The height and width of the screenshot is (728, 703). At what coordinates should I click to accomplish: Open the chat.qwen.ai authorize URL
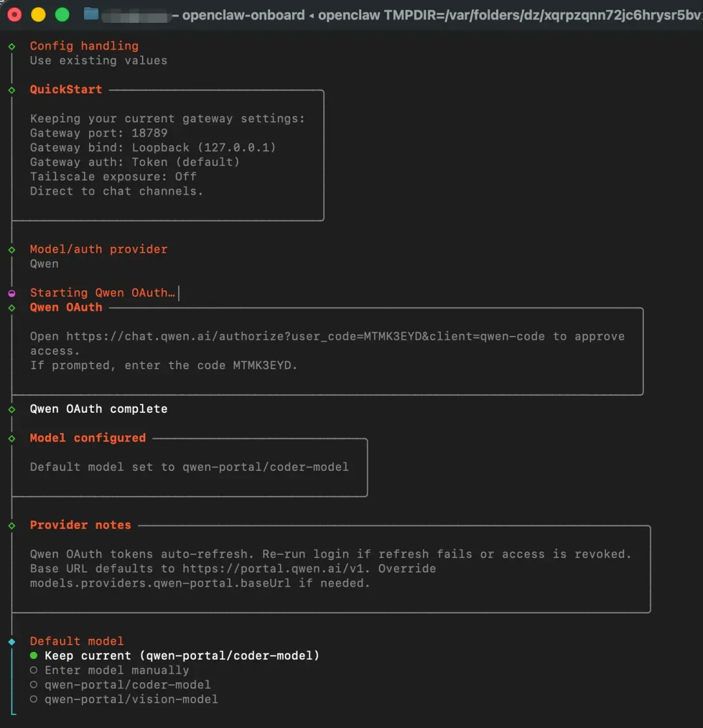pos(305,336)
